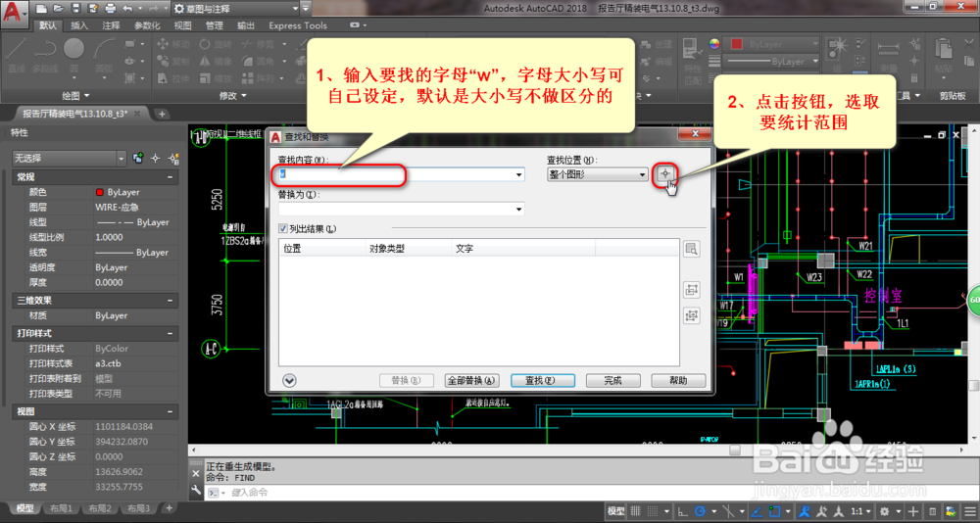This screenshot has width=980, height=523.
Task: Open the 无选择 object selection dropdown
Action: point(70,159)
